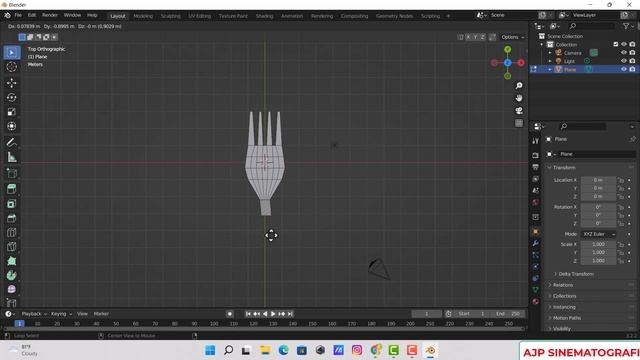
Task: Open Physics properties tab
Action: (x=536, y=267)
